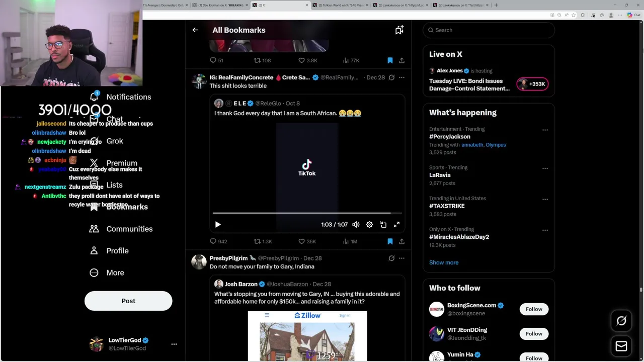Share the RealFamilyConcrete post
This screenshot has height=362, width=644.
(x=401, y=241)
